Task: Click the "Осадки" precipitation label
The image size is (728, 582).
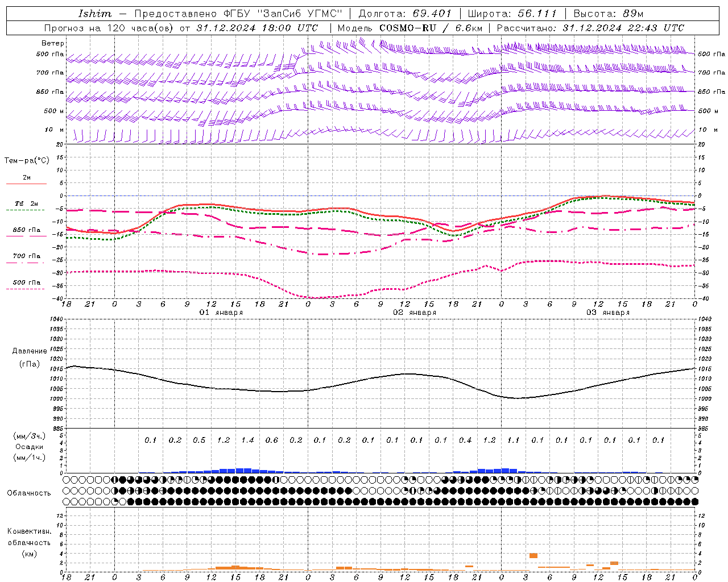Action: coord(30,447)
